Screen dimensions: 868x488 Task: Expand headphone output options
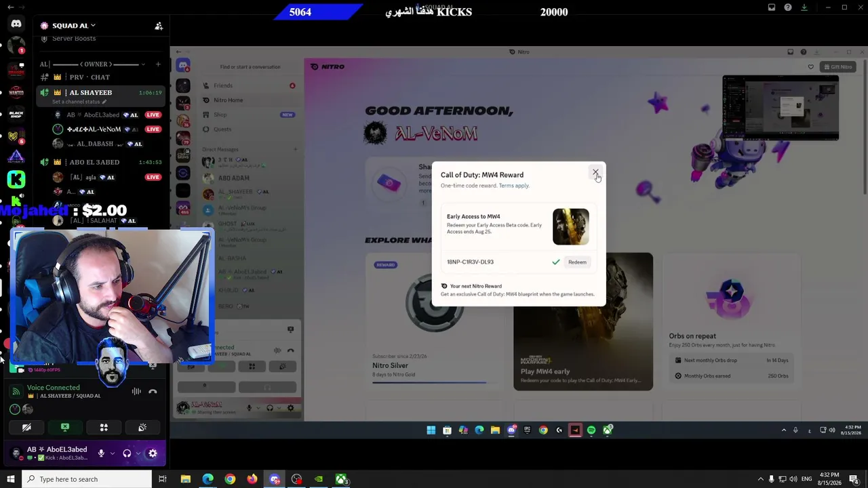pyautogui.click(x=138, y=453)
